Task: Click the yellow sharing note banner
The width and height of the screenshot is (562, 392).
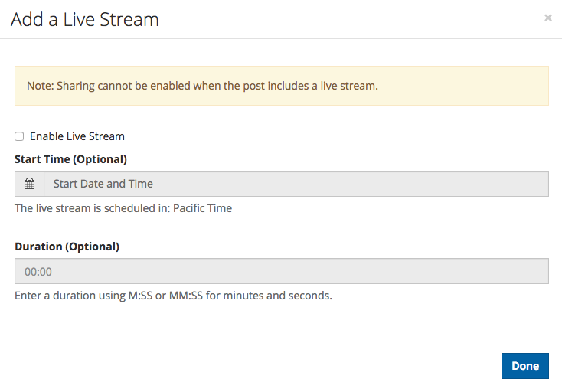Action: point(282,86)
